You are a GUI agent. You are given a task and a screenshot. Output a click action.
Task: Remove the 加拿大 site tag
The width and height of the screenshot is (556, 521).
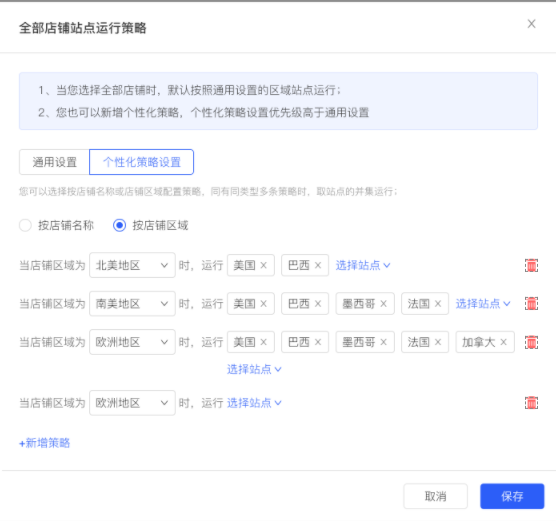503,342
